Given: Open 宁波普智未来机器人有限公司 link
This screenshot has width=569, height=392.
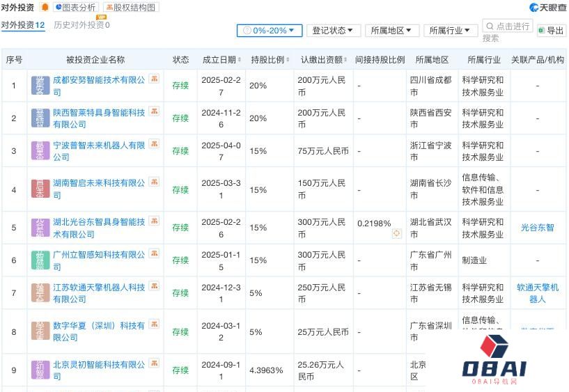Looking at the screenshot, I should tap(99, 151).
